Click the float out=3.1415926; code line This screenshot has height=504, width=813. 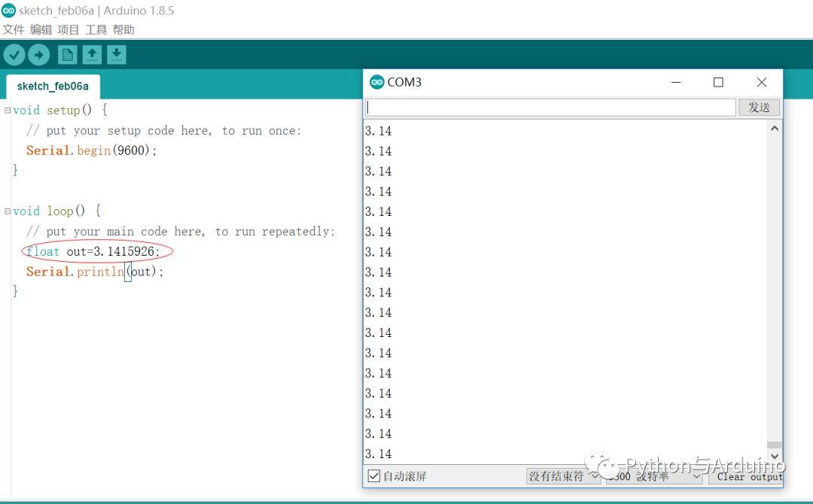point(93,251)
